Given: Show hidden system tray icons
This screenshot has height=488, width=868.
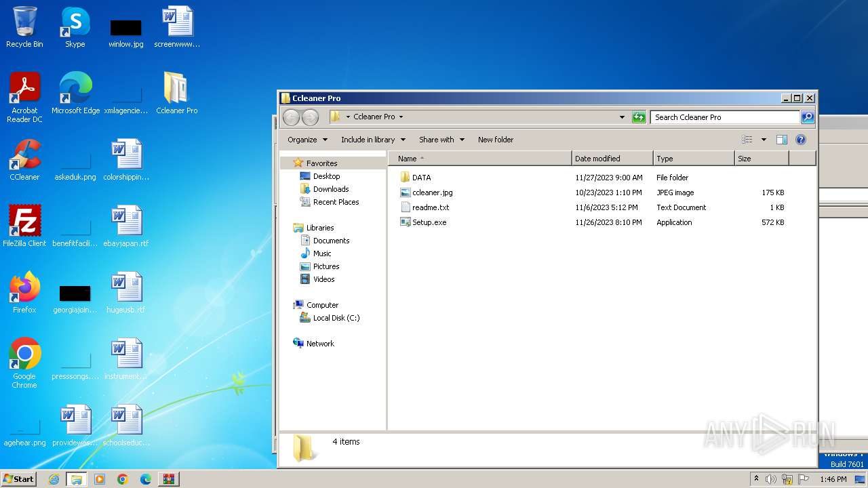Looking at the screenshot, I should click(x=756, y=479).
